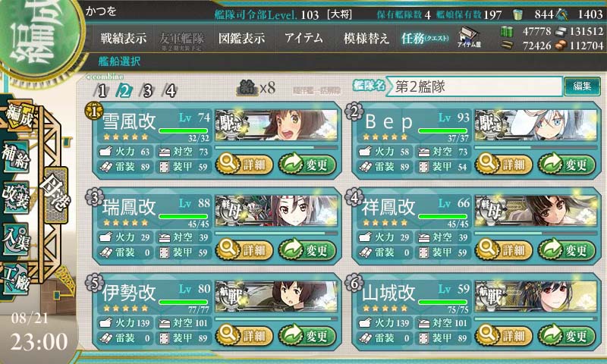Open the 入渠 docking sidebar icon

(15, 239)
